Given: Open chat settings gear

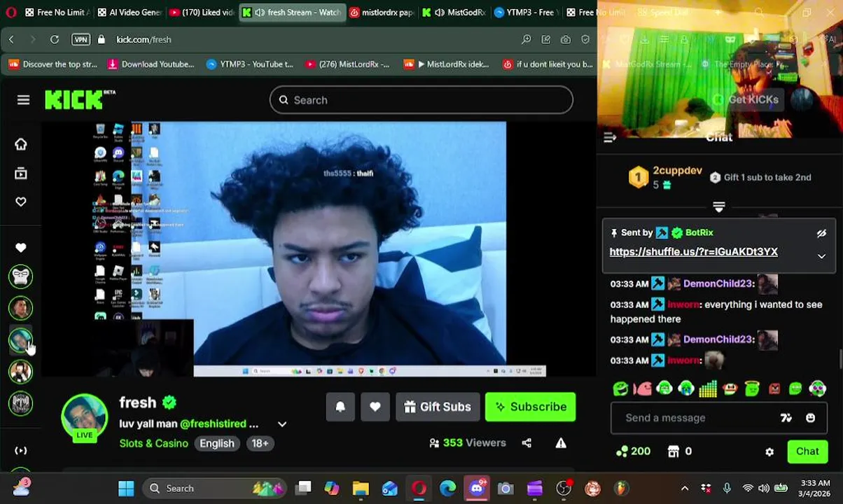Looking at the screenshot, I should 769,452.
